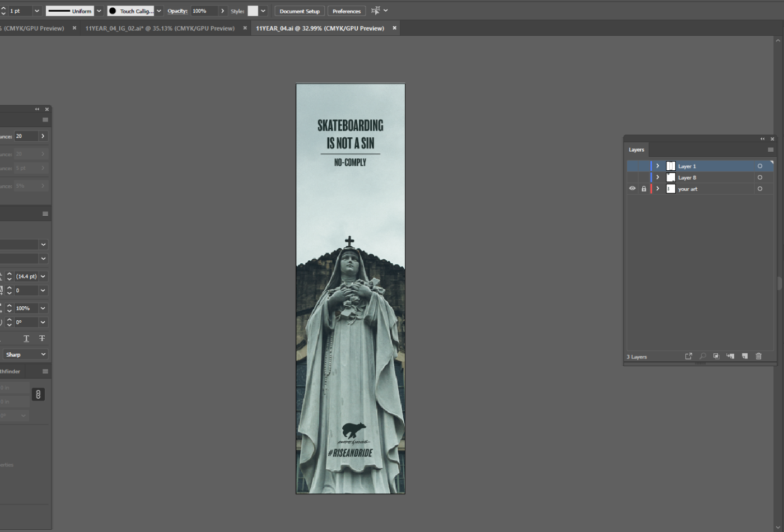
Task: Collapse Layers panel with double-arrow icon
Action: click(762, 139)
